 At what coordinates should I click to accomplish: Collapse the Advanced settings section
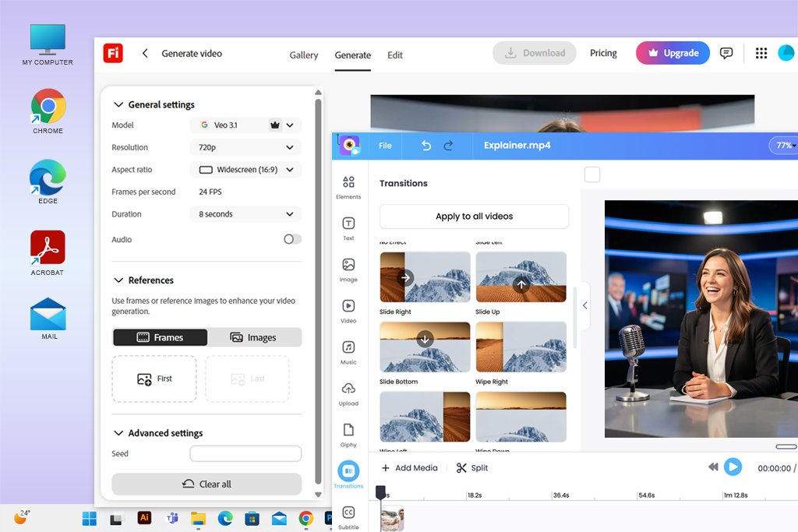point(118,433)
